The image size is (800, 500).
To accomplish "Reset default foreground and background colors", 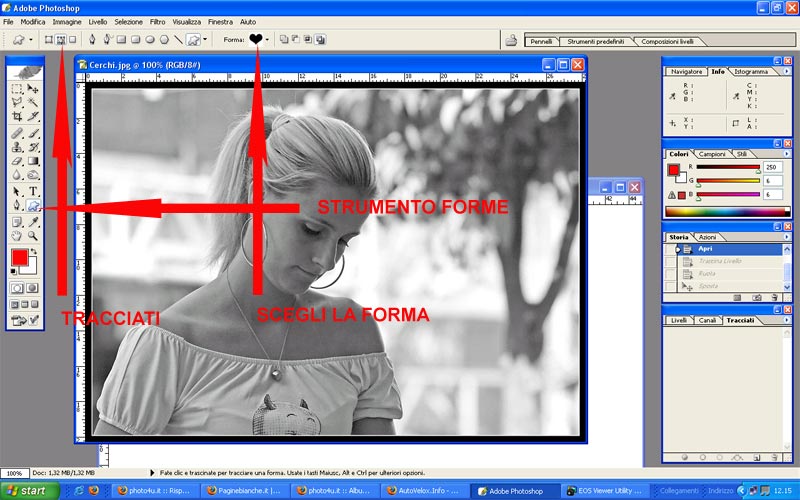I will point(14,271).
